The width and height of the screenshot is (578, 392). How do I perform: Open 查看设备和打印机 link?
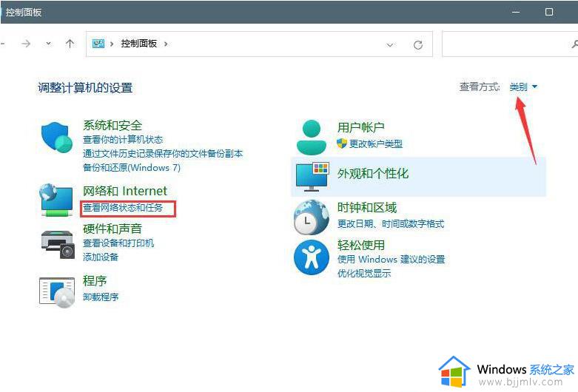click(118, 243)
